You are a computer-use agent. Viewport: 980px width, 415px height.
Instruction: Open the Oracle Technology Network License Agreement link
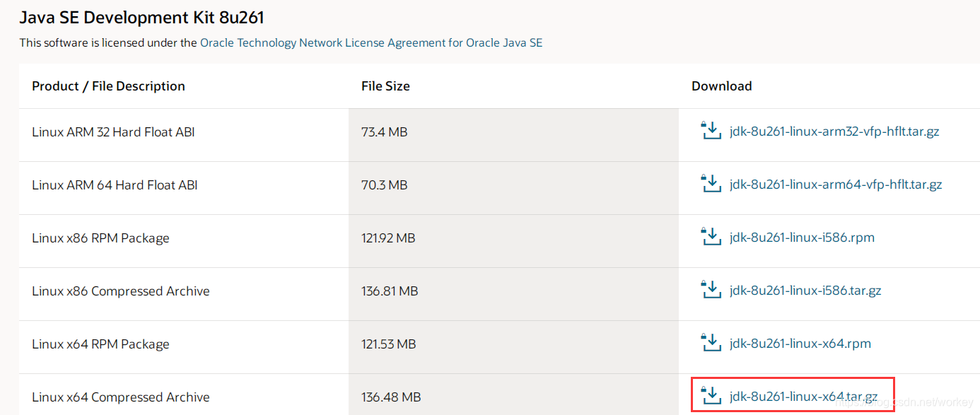[371, 42]
